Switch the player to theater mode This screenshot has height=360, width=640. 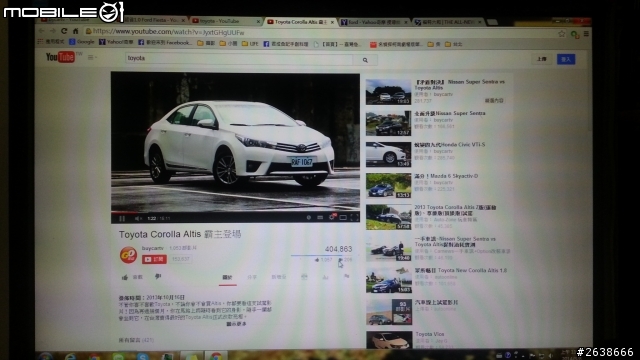[343, 218]
